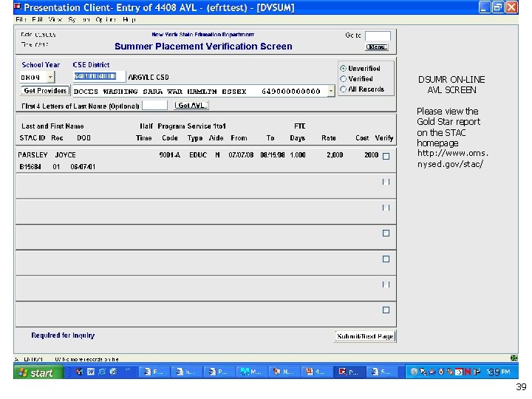The width and height of the screenshot is (532, 399).
Task: Click the student name PARSLEY
Action: [x=33, y=155]
